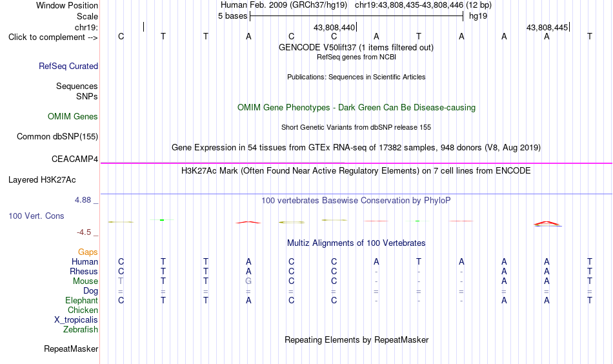
Task: Open the OMIM Genes track label
Action: point(73,117)
